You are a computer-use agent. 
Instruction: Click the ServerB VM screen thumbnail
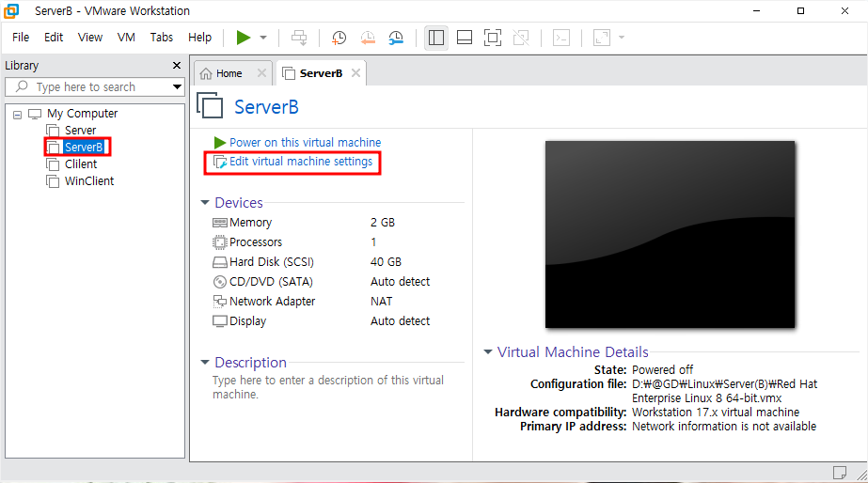670,235
